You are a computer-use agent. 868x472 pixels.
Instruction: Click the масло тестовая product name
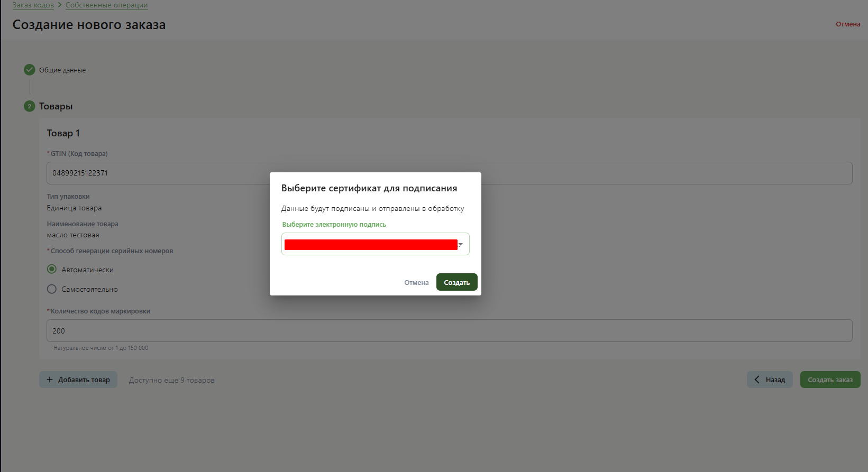tap(73, 235)
